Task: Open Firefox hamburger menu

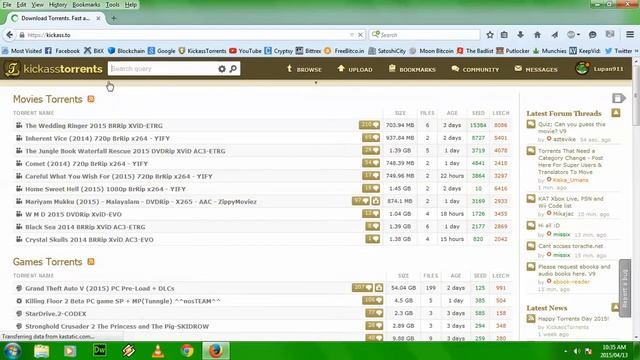Action: tap(630, 35)
